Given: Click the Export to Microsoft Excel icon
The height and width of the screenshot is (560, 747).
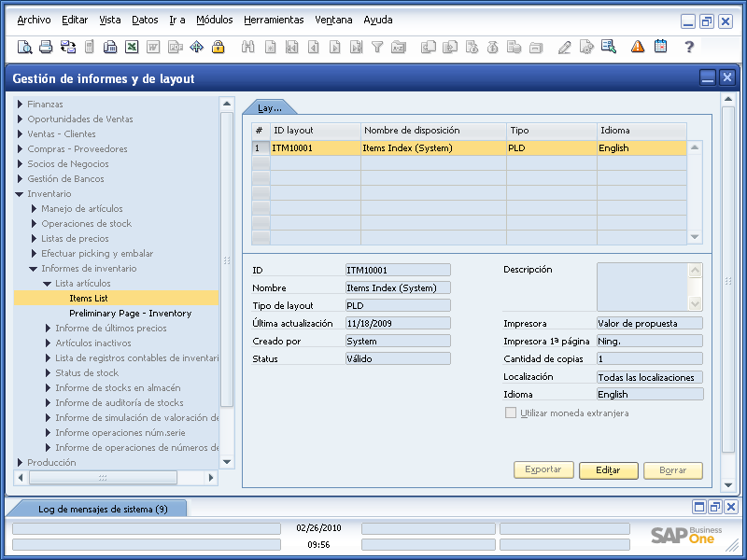Looking at the screenshot, I should click(130, 48).
